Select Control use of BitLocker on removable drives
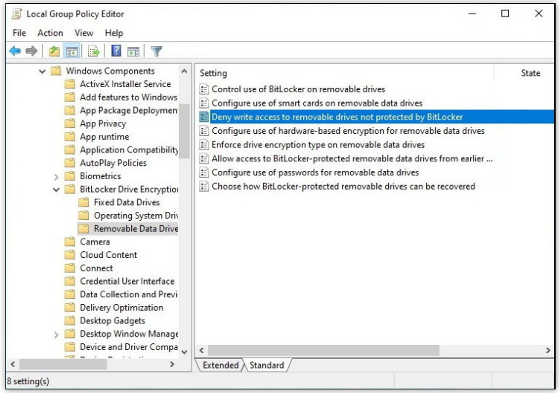This screenshot has height=393, width=560. click(x=298, y=89)
